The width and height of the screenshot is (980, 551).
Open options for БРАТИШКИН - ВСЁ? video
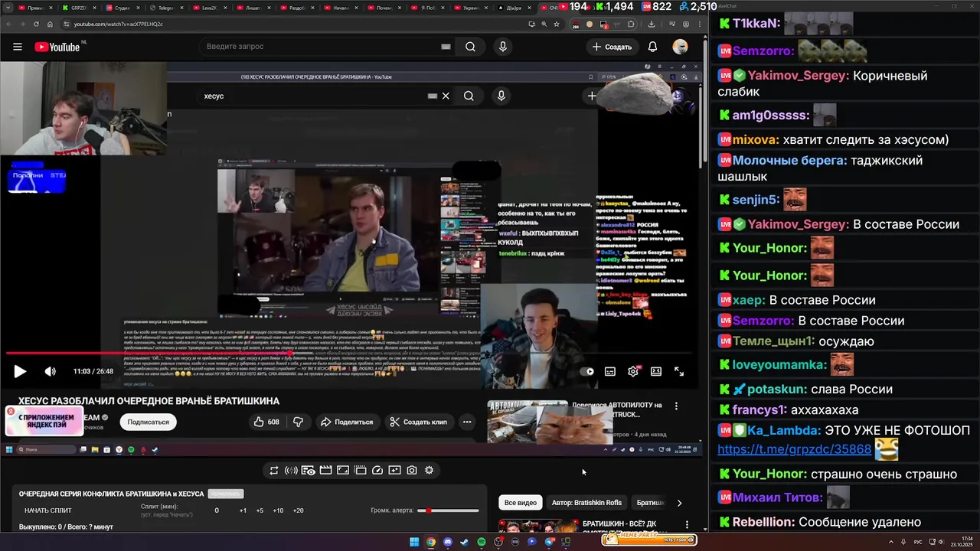click(687, 525)
